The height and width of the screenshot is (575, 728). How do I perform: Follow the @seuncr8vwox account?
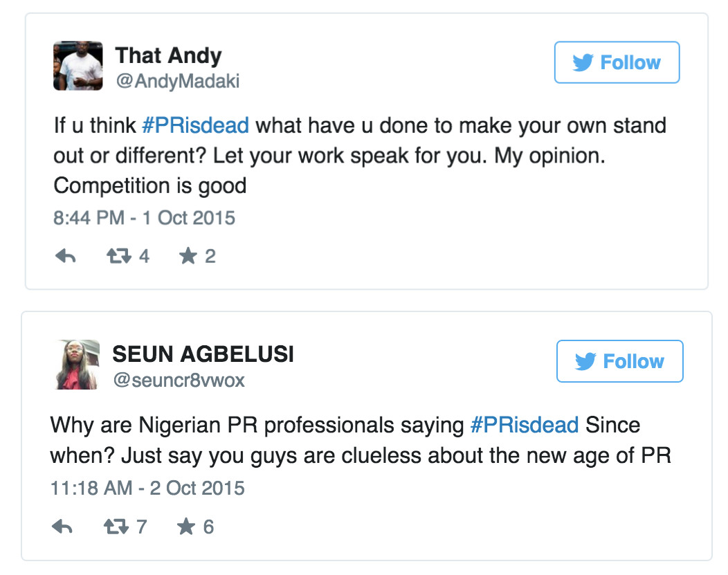[x=619, y=361]
